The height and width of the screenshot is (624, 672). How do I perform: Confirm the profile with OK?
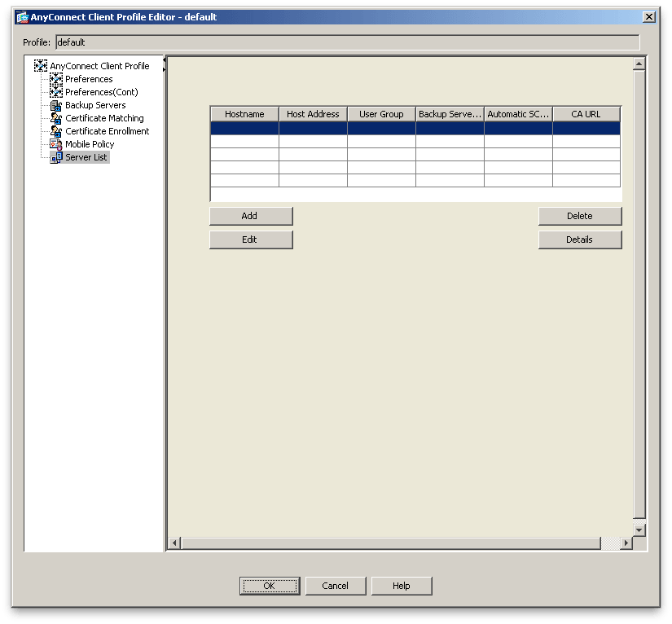(x=270, y=586)
